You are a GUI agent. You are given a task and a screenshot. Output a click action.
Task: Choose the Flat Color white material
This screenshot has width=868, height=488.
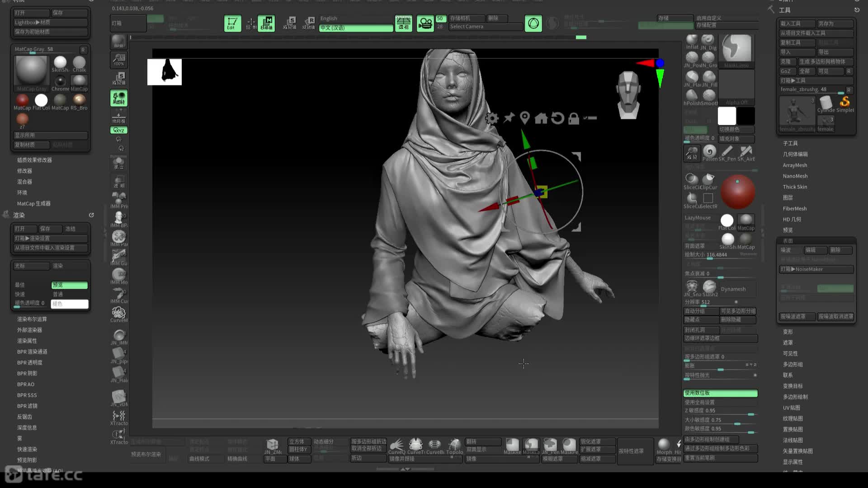coord(727,221)
